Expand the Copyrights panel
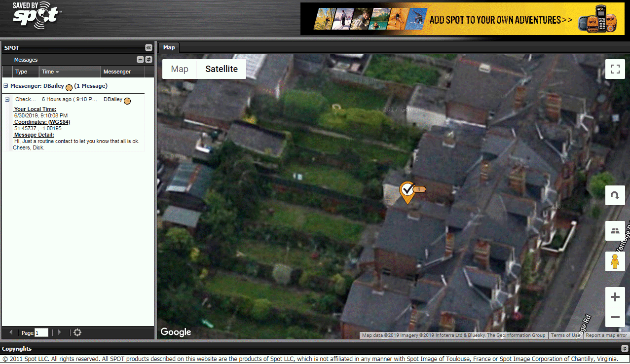The width and height of the screenshot is (630, 364). click(625, 349)
